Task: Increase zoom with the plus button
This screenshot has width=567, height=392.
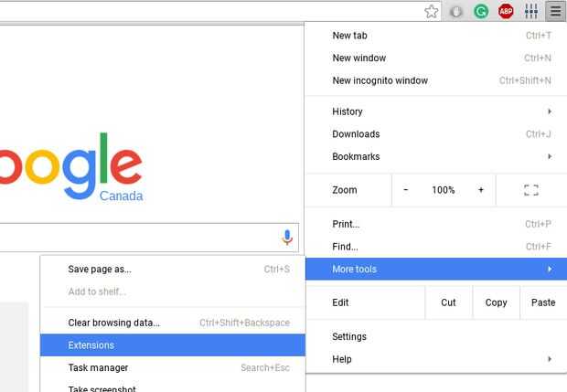Action: [481, 190]
